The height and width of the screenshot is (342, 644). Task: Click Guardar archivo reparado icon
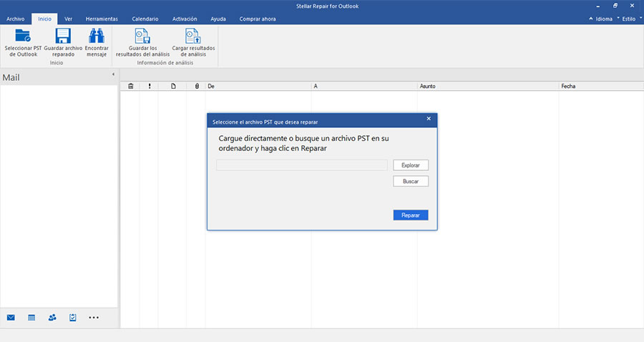pos(63,36)
